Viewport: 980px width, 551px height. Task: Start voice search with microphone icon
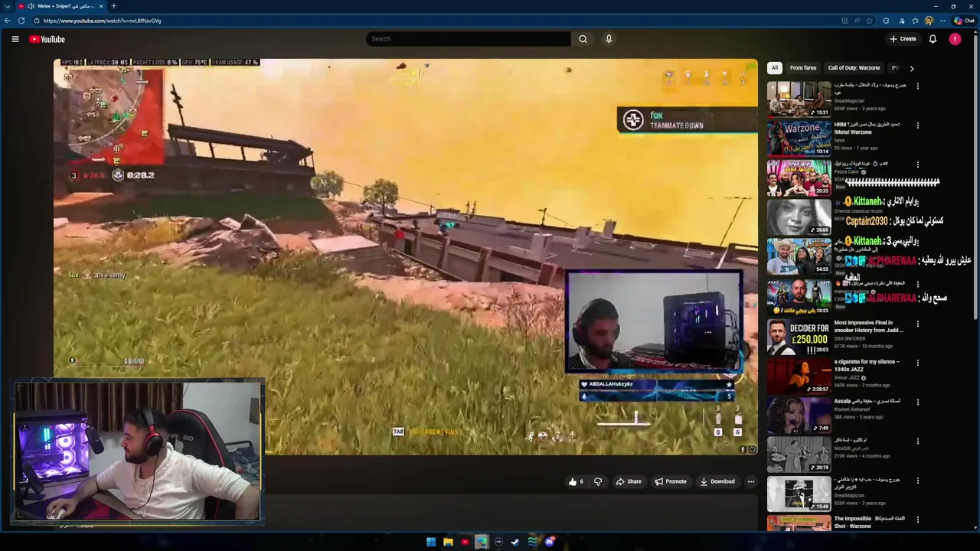pyautogui.click(x=609, y=39)
